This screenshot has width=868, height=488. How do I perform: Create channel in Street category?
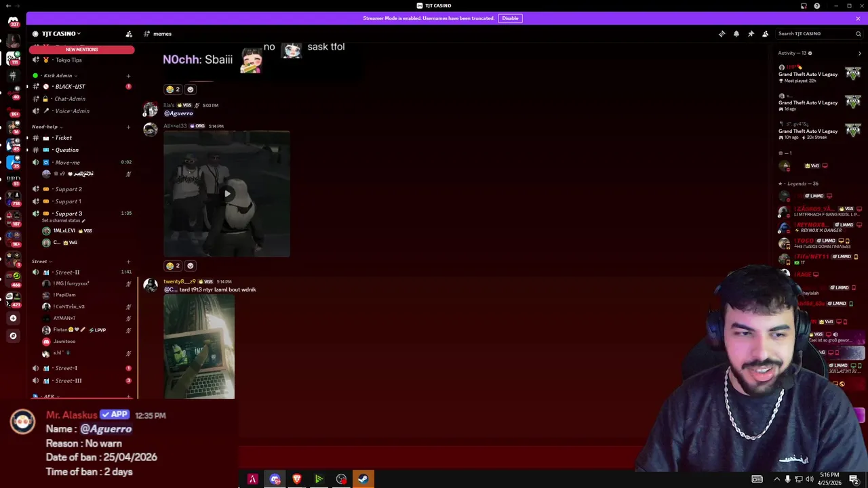coord(128,262)
